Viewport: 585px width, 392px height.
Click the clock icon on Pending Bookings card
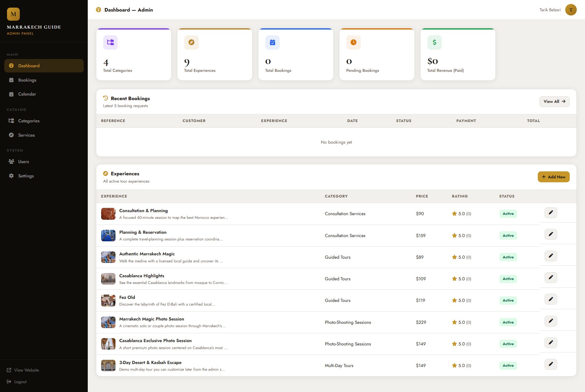tap(353, 42)
